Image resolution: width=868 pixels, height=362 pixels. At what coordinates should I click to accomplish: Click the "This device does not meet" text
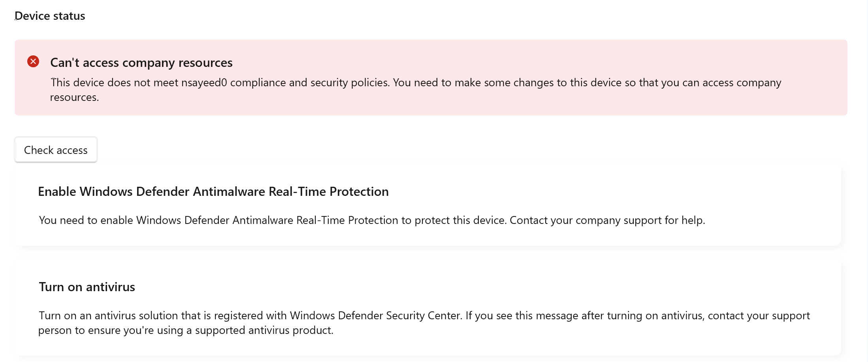click(x=115, y=82)
